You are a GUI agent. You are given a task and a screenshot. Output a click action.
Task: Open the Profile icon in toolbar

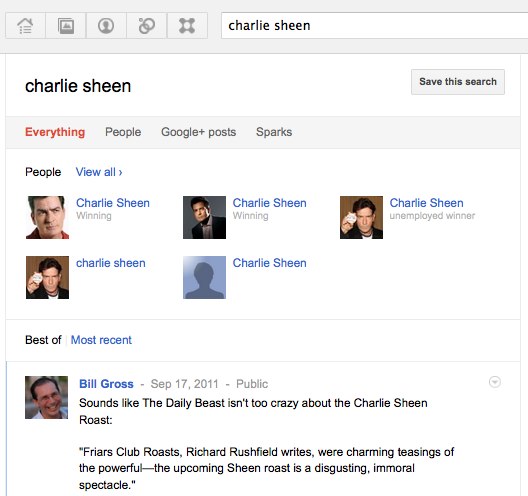[x=106, y=26]
